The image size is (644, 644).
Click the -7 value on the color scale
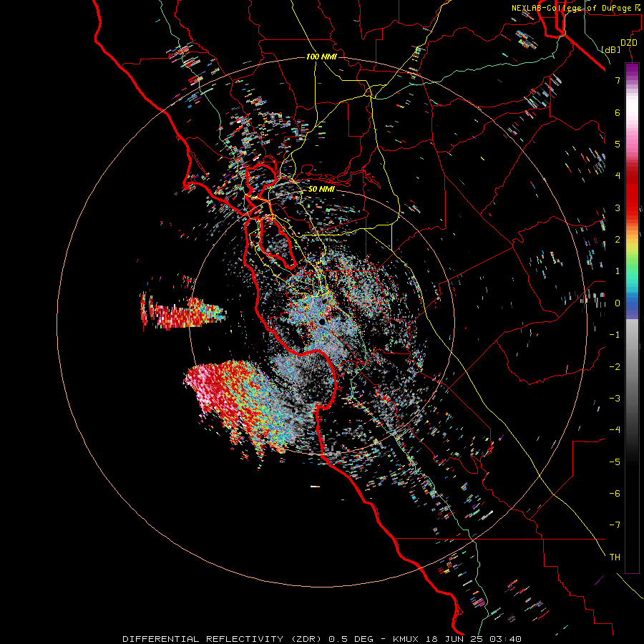click(x=615, y=525)
